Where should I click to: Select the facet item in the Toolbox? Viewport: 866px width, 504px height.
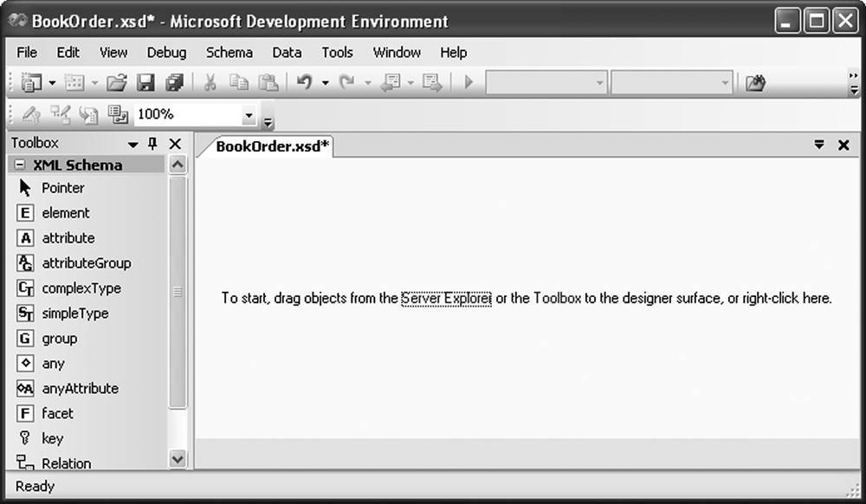tap(45, 413)
